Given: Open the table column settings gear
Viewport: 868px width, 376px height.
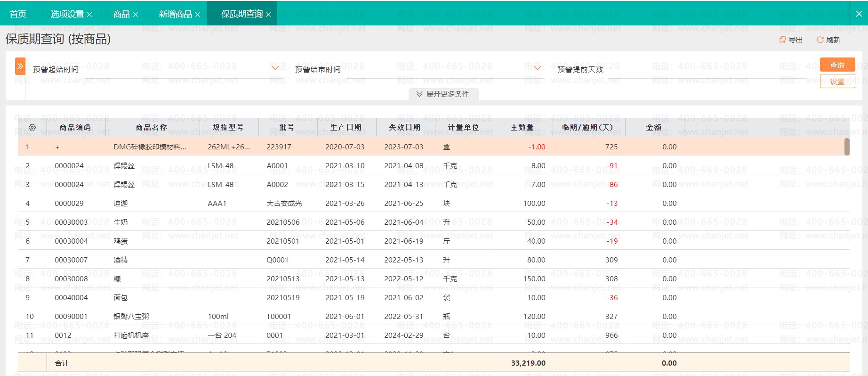Looking at the screenshot, I should 32,127.
